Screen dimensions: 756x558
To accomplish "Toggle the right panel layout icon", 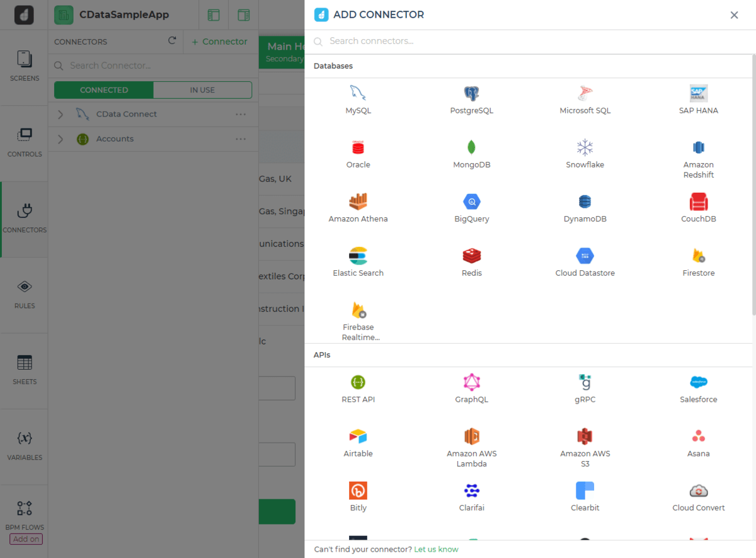I will pos(244,15).
